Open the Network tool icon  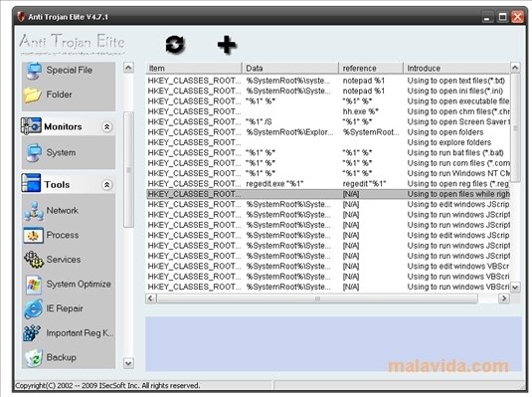pos(34,211)
